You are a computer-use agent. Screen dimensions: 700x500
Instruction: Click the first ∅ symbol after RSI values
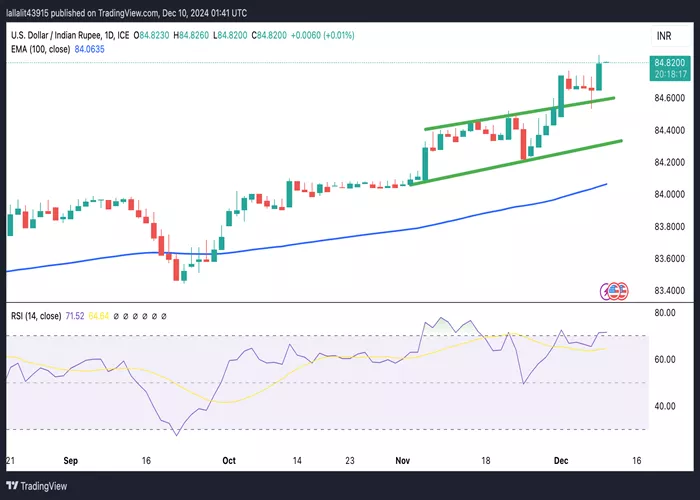116,316
